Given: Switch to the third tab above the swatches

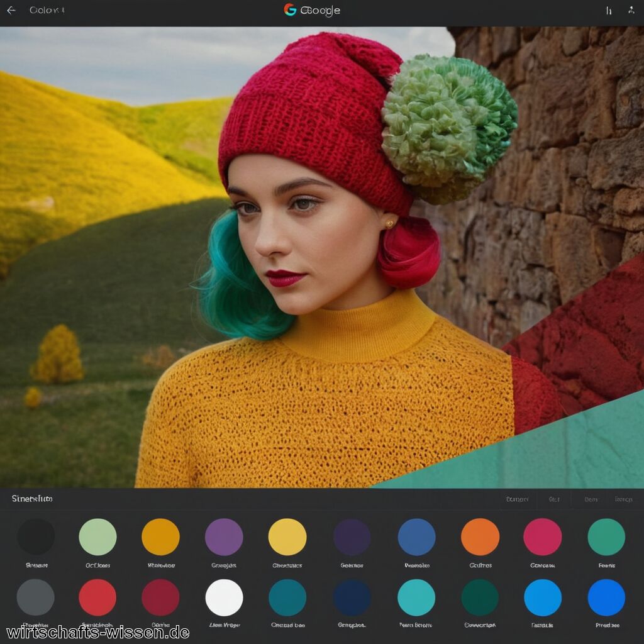Looking at the screenshot, I should pos(591,499).
